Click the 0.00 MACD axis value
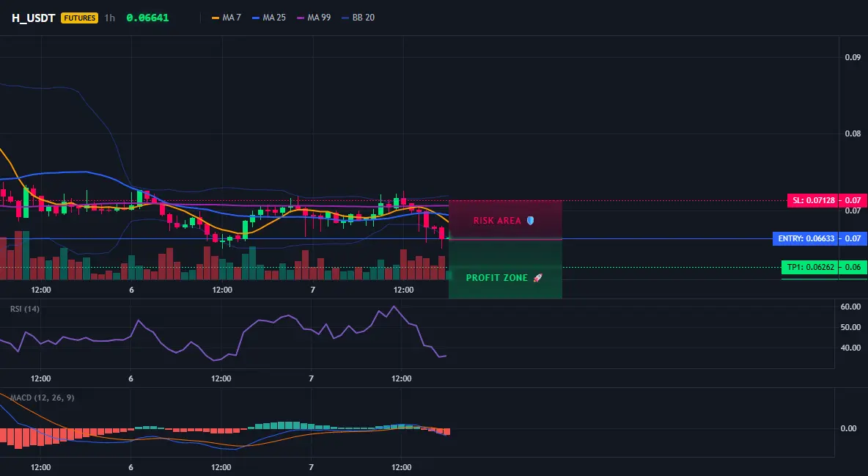The image size is (868, 476). click(x=849, y=428)
